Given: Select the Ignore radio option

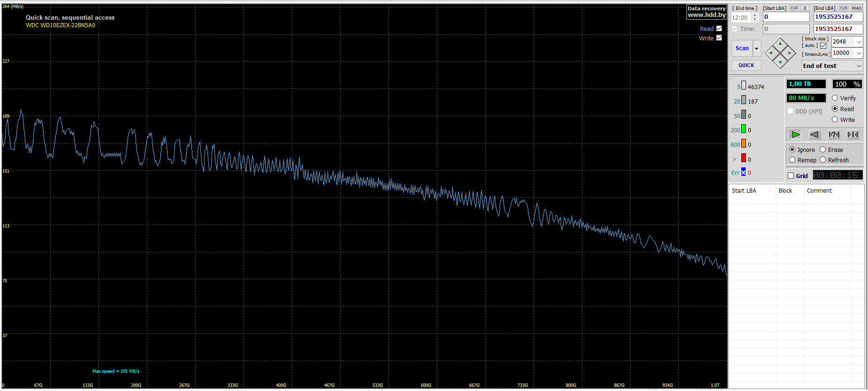Looking at the screenshot, I should coord(792,150).
